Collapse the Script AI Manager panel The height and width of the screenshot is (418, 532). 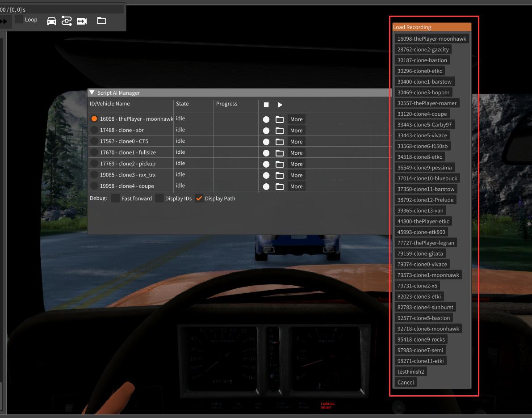point(92,93)
